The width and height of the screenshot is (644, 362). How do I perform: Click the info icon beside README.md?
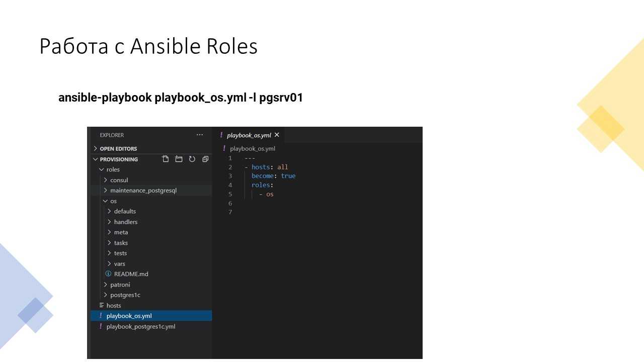[x=108, y=274]
